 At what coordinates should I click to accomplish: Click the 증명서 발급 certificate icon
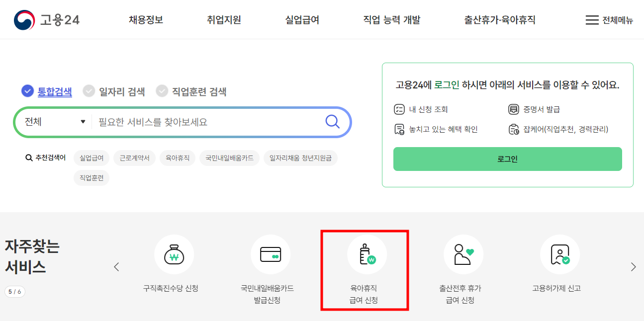(x=513, y=109)
